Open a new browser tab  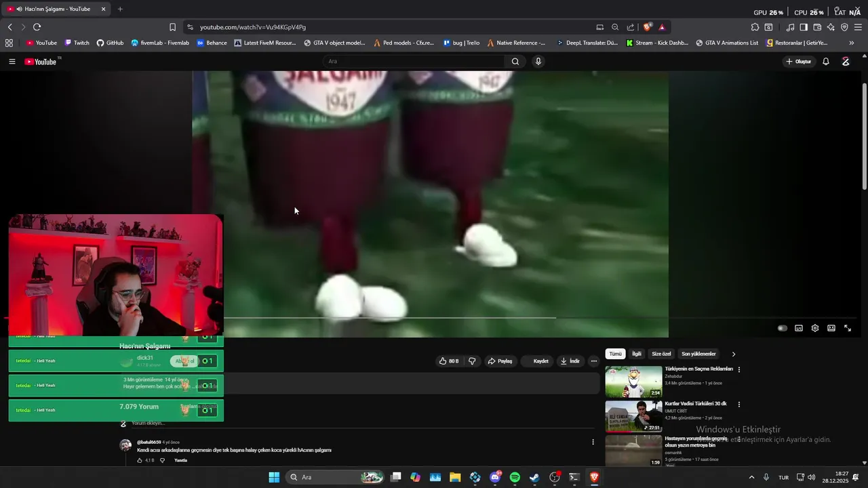click(120, 9)
